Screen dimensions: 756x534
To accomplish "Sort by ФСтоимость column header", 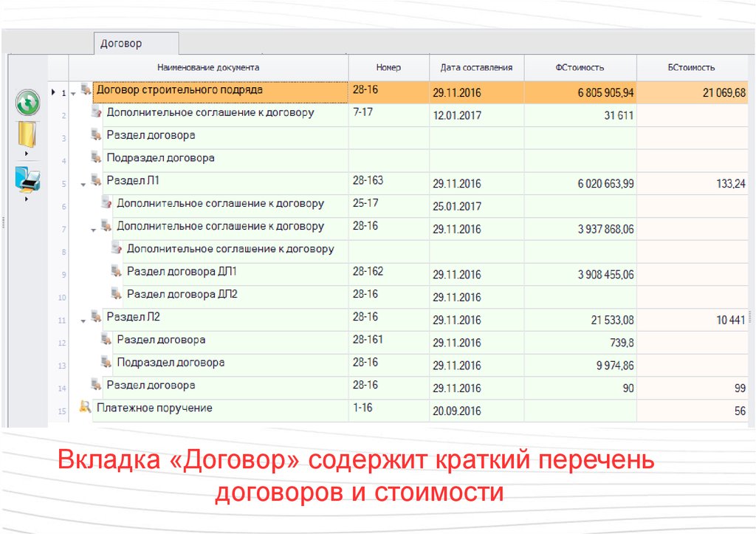I will (580, 67).
